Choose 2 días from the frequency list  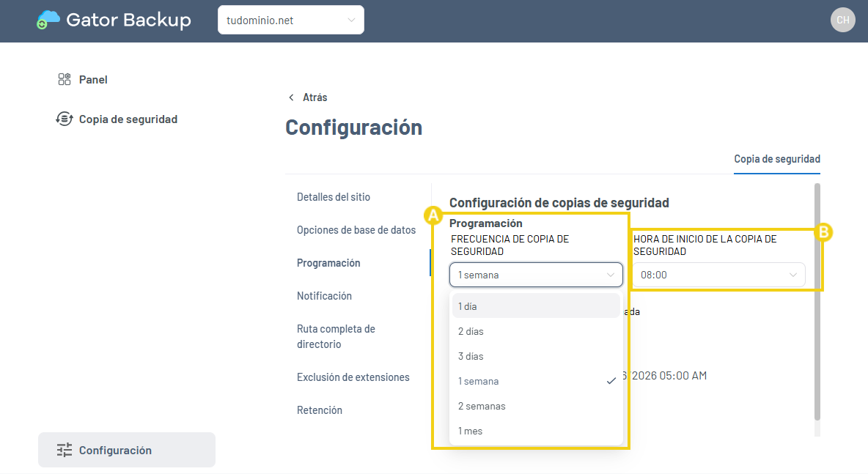click(x=536, y=331)
